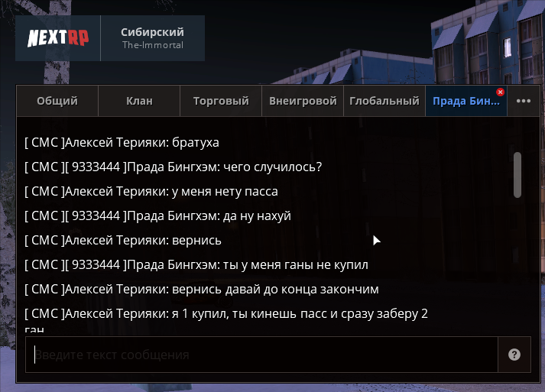Open the three-dots more tabs menu
Screen dimensions: 545x392
pos(523,101)
